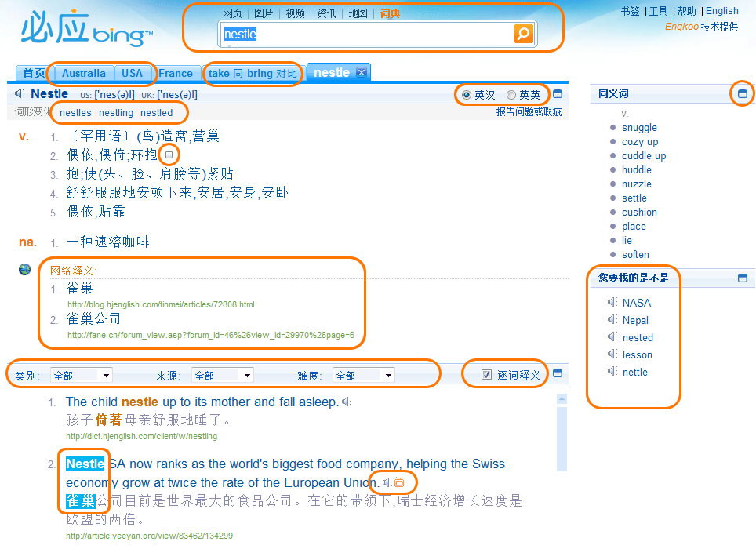Screen dimensions: 756x549
Task: Expand definition 2 with the plus icon
Action: (x=169, y=155)
